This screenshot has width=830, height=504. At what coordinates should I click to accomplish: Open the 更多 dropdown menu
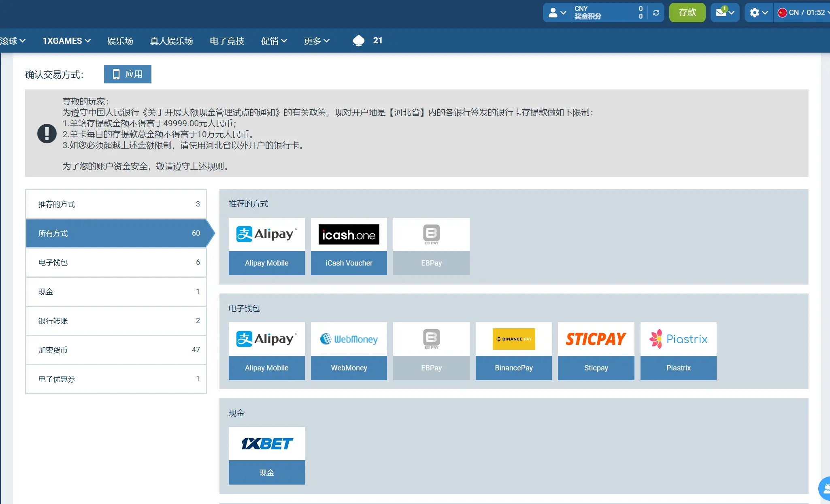(316, 40)
